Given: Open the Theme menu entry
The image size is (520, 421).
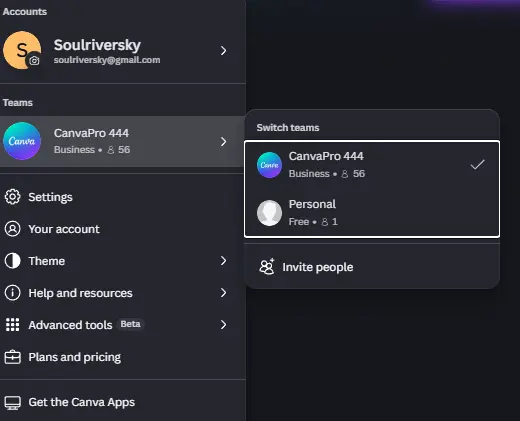Looking at the screenshot, I should [123, 261].
